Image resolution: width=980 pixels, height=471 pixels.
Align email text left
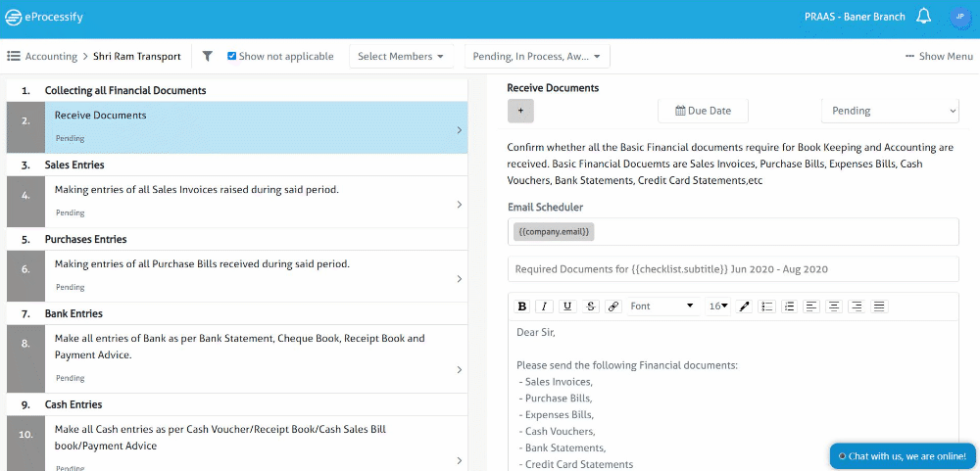811,306
